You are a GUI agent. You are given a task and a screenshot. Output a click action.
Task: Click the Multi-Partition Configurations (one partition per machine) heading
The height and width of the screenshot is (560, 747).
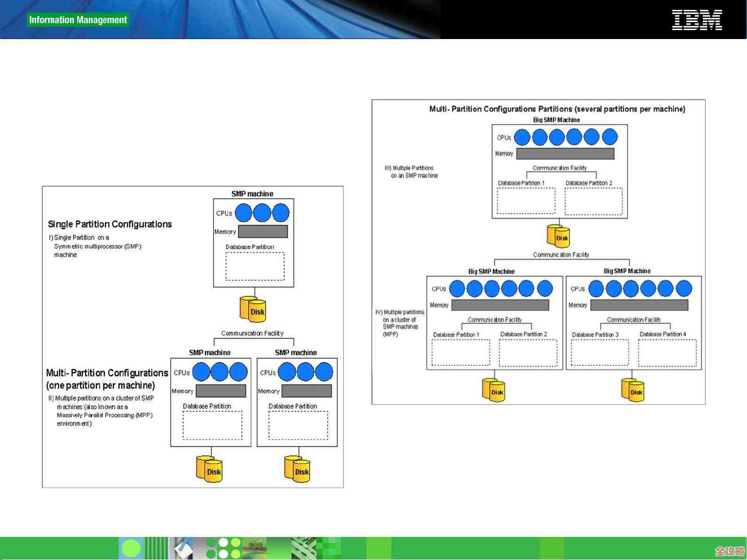[x=107, y=379]
